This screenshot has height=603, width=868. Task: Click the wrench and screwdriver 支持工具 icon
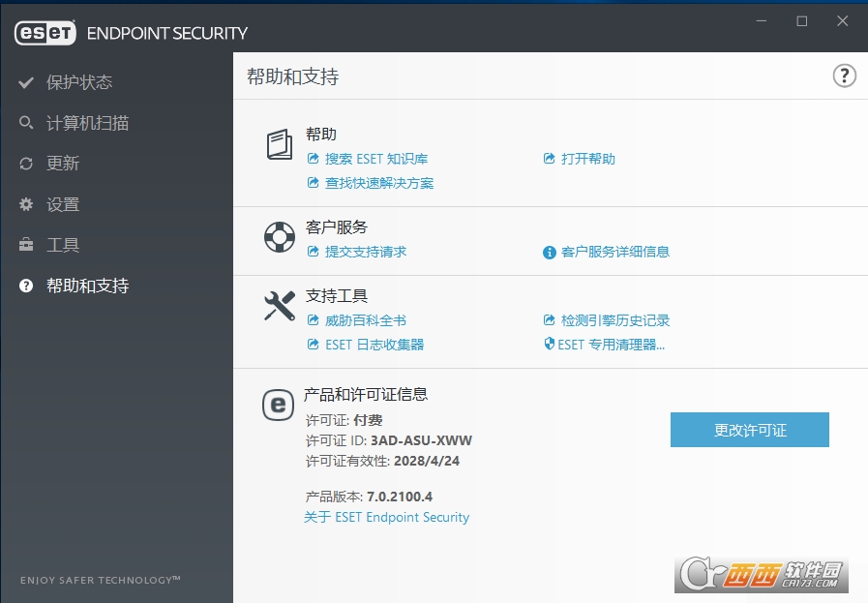(280, 306)
